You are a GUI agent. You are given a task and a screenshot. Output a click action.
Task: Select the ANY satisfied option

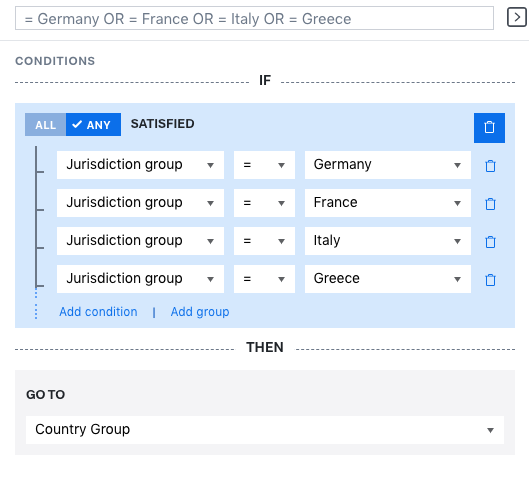(x=93, y=124)
